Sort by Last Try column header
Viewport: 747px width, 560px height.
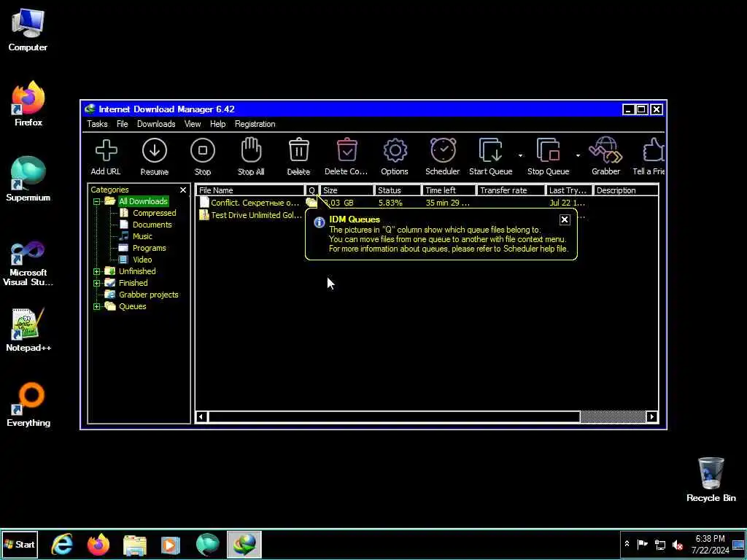tap(569, 190)
